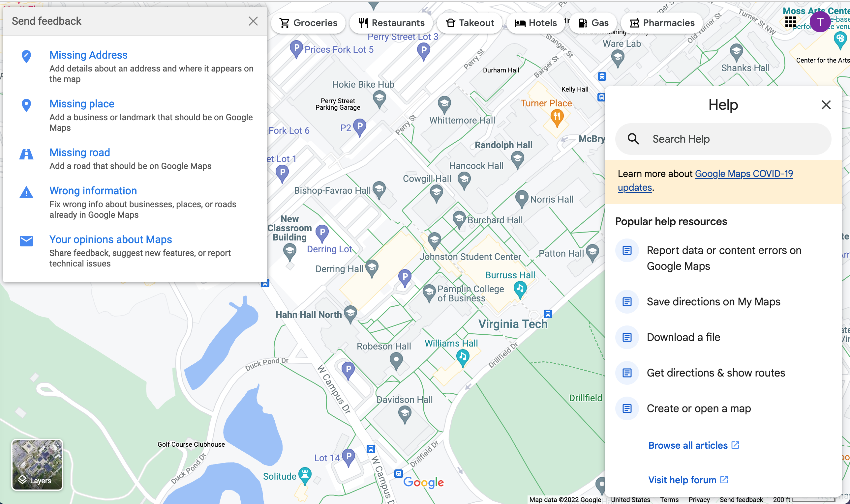Select Turner Place restaurant marker
The height and width of the screenshot is (504, 850).
click(557, 118)
